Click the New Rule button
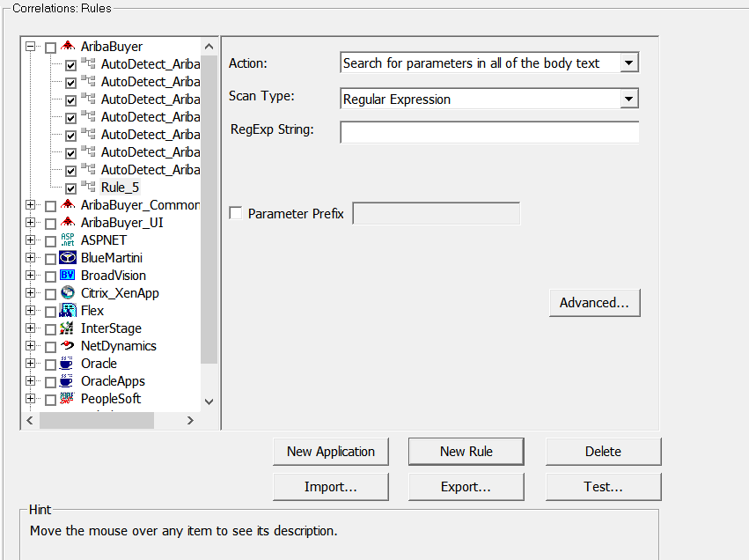The width and height of the screenshot is (749, 560). click(466, 452)
